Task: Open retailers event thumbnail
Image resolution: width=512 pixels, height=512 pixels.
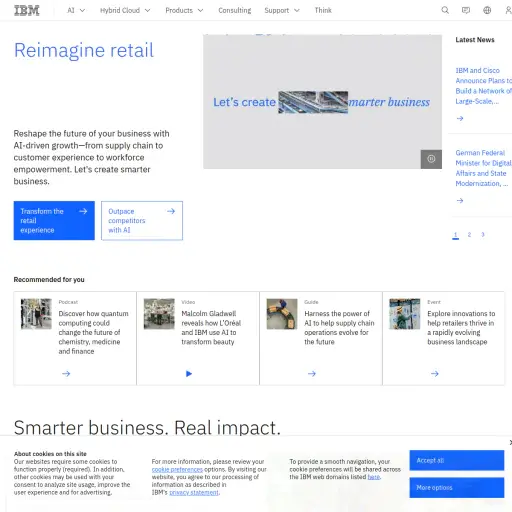Action: [405, 314]
